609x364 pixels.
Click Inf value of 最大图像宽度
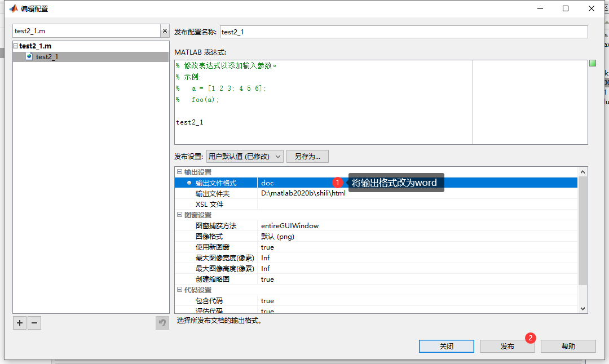pyautogui.click(x=265, y=258)
